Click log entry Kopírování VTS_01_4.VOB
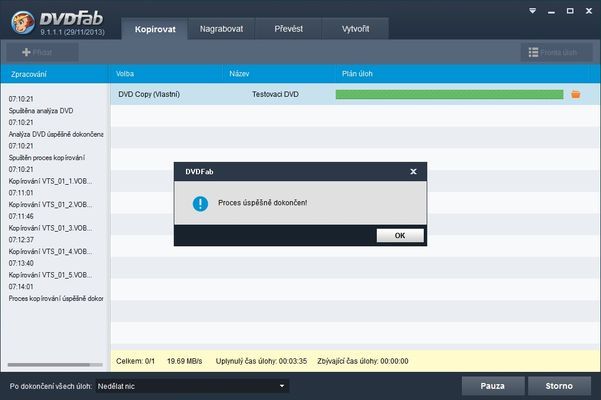This screenshot has height=400, width=601. [x=50, y=251]
